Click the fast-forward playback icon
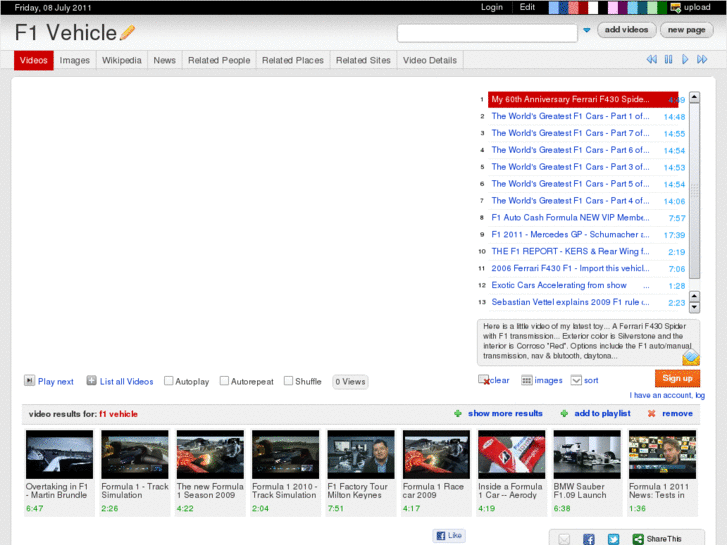 click(702, 59)
